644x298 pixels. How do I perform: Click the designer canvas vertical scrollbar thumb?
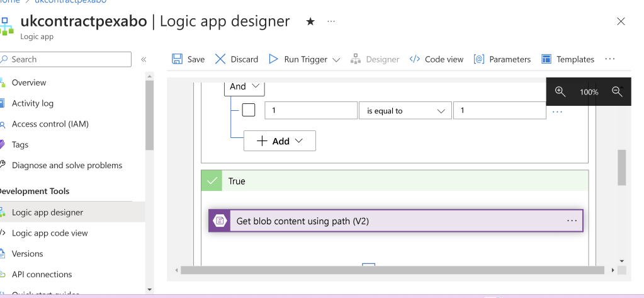coord(622,168)
